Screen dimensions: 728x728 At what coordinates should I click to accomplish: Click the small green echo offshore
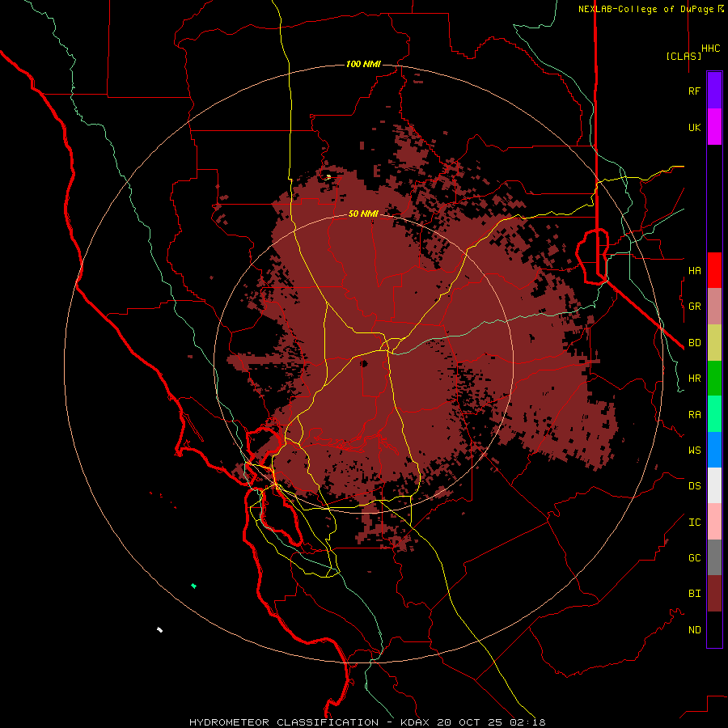pos(193,586)
